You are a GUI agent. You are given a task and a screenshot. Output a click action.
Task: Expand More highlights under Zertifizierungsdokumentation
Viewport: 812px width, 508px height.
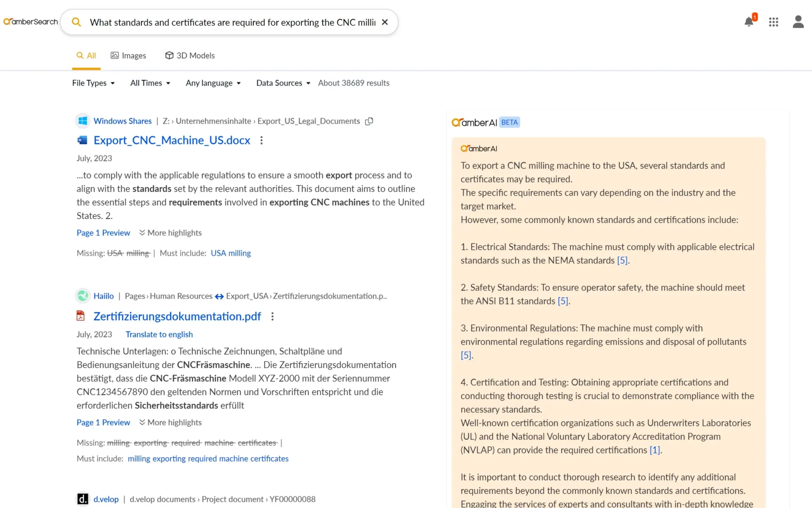click(170, 422)
